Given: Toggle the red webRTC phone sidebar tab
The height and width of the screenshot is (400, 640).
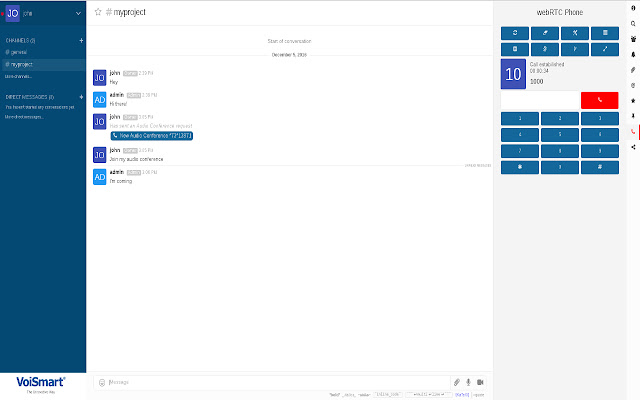Looking at the screenshot, I should tap(633, 131).
